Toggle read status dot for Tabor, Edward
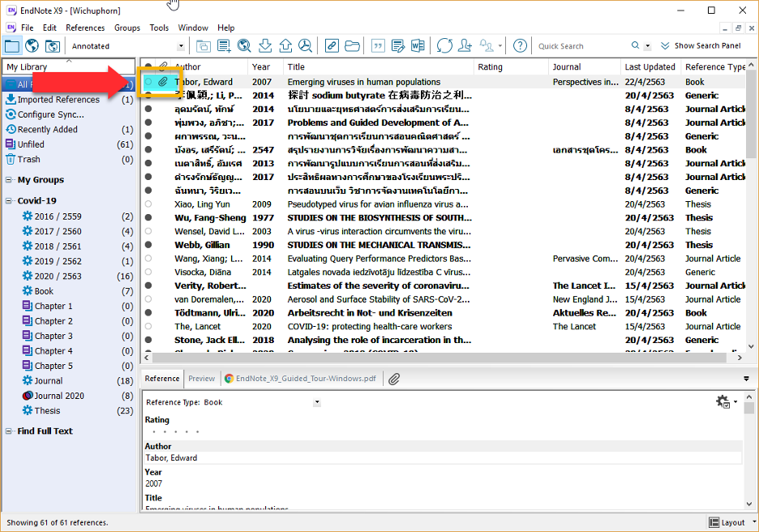The height and width of the screenshot is (532, 759). coord(148,82)
